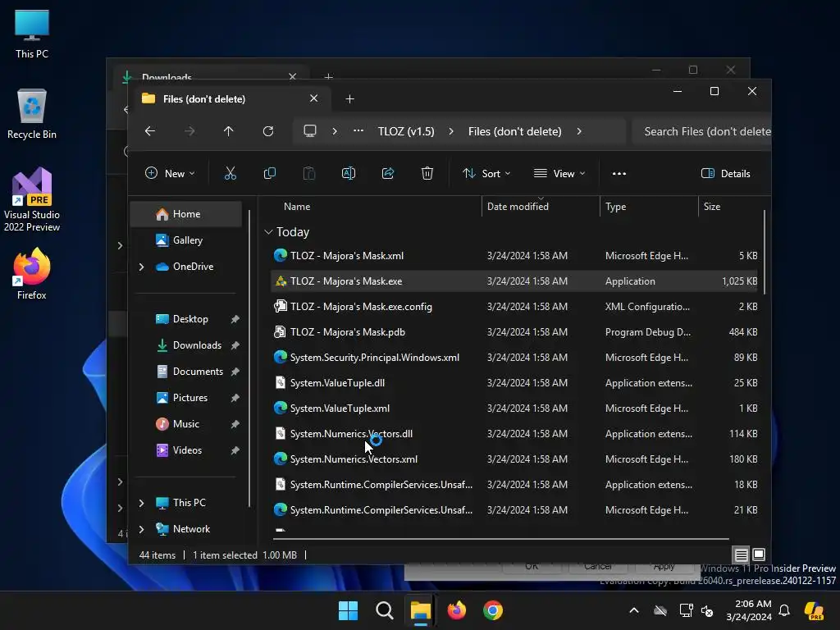840x630 pixels.
Task: Expand Network tree node
Action: (141, 529)
